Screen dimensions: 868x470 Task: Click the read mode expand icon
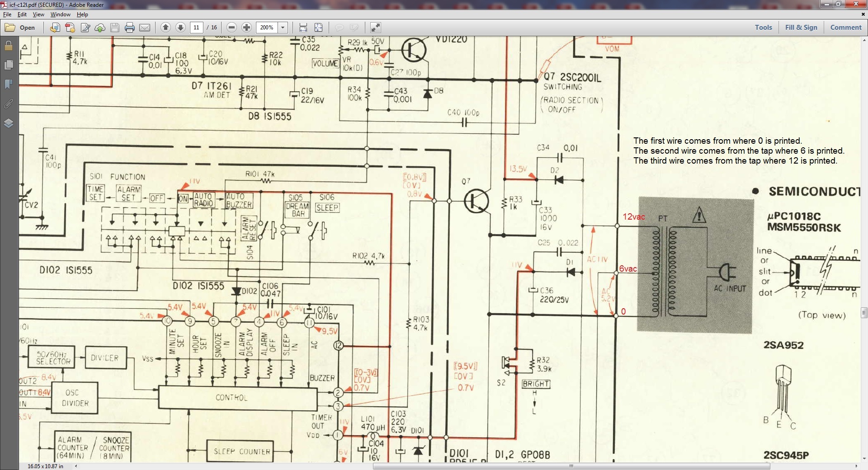(375, 28)
